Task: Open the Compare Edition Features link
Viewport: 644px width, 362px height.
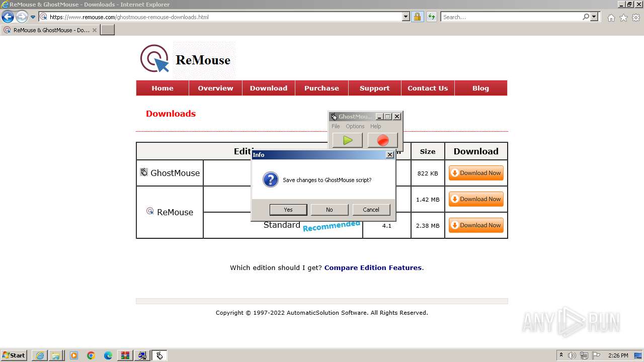Action: [373, 267]
